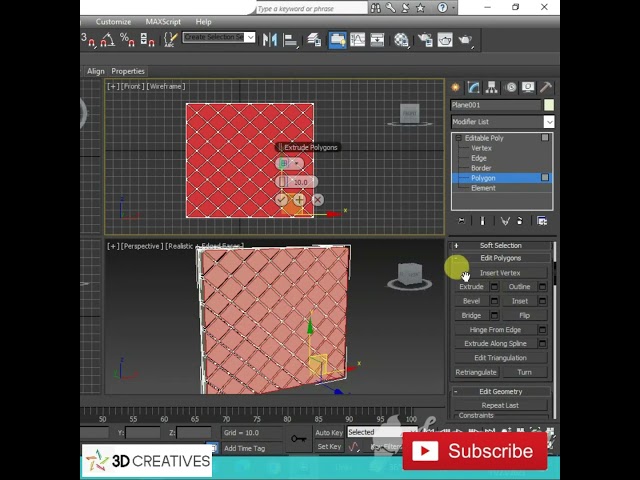Open Render Setup teapot icon
Screen dimensions: 640x480
tap(425, 40)
